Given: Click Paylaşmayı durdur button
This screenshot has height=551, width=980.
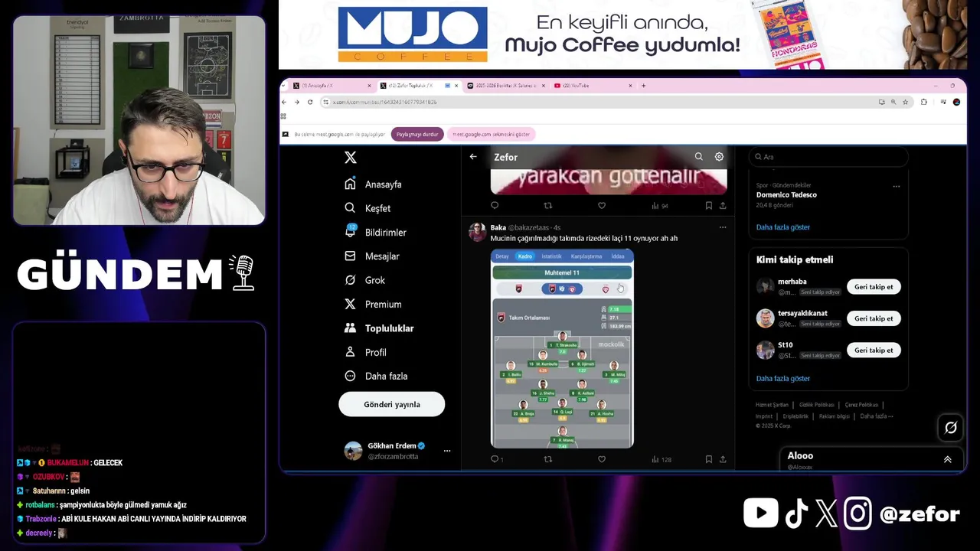Looking at the screenshot, I should [x=417, y=134].
